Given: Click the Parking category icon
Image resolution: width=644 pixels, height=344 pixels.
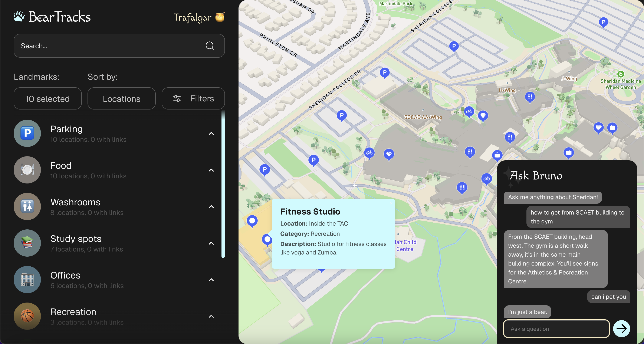Looking at the screenshot, I should pos(27,133).
